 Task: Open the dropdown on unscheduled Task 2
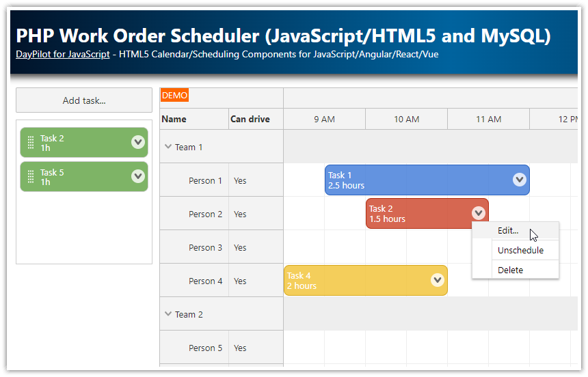[138, 142]
